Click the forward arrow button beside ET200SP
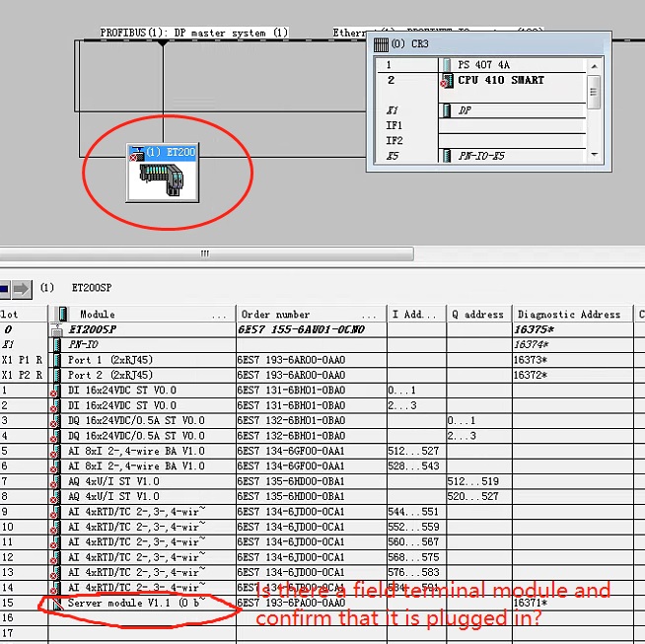The width and height of the screenshot is (645, 644). click(22, 289)
